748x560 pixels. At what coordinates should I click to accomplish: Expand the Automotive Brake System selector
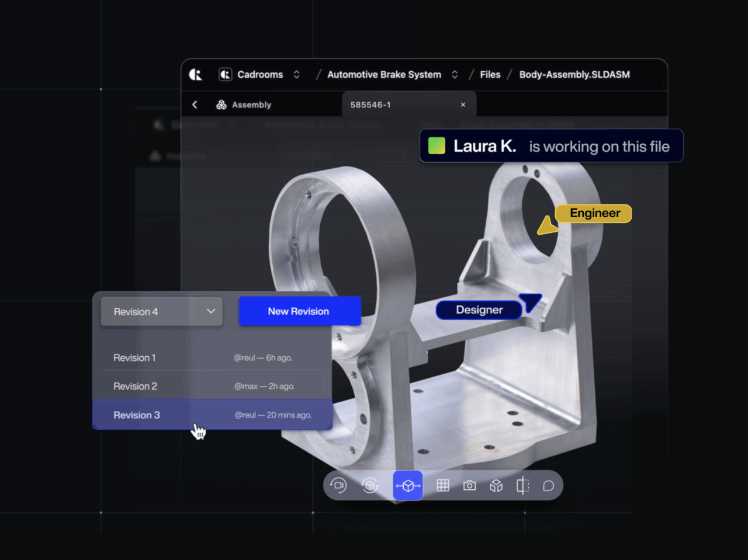(454, 74)
